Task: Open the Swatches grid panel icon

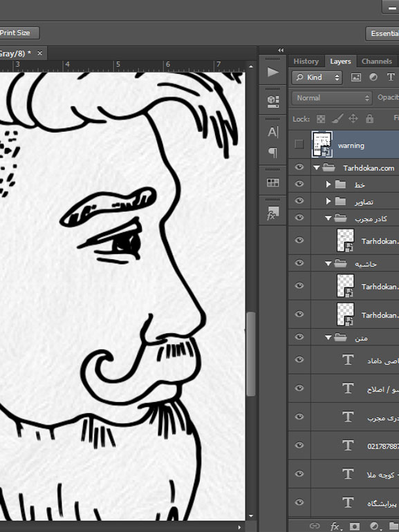Action: coord(273,182)
